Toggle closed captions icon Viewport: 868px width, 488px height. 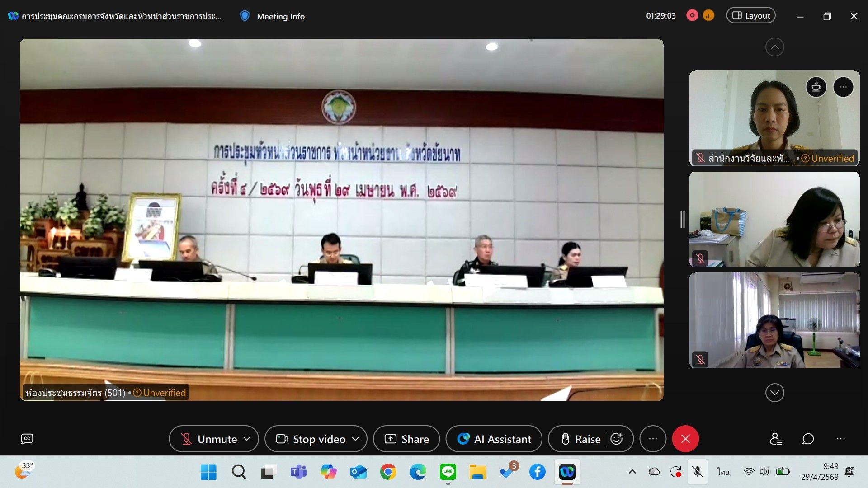pos(27,439)
